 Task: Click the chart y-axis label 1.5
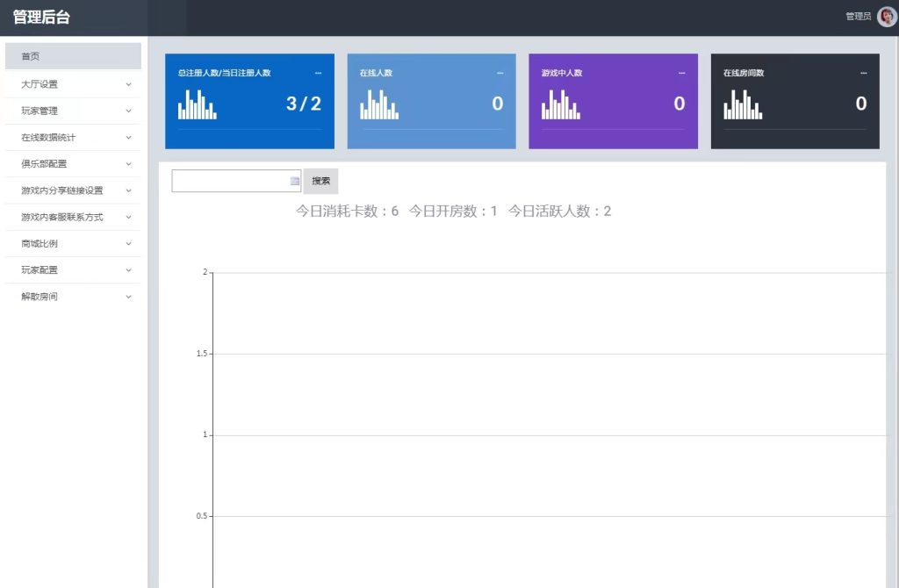coord(202,354)
